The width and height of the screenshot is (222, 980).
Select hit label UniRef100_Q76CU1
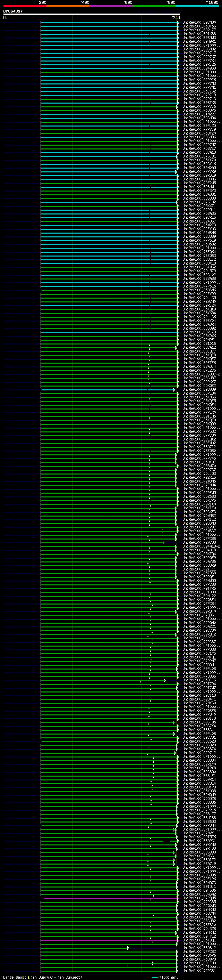pos(199,156)
